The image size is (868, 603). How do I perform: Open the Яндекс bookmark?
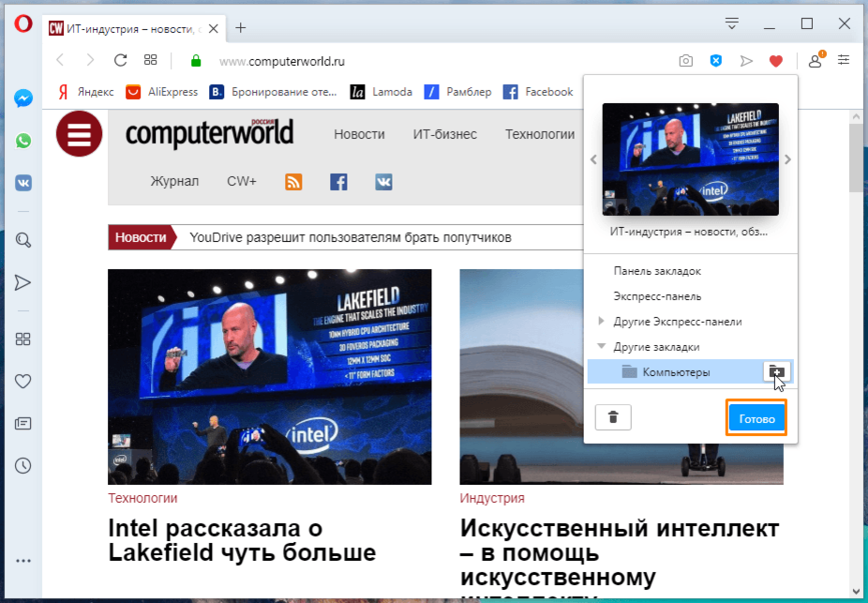pos(86,92)
